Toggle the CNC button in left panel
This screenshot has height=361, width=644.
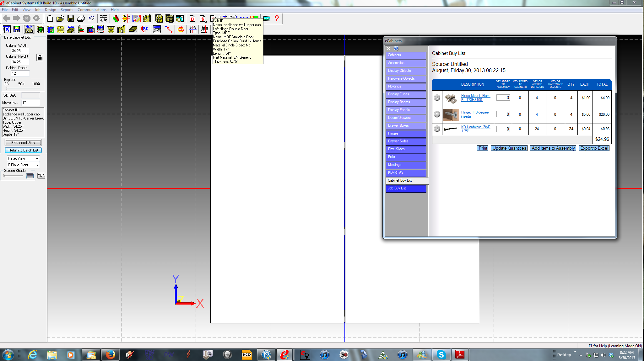[41, 176]
